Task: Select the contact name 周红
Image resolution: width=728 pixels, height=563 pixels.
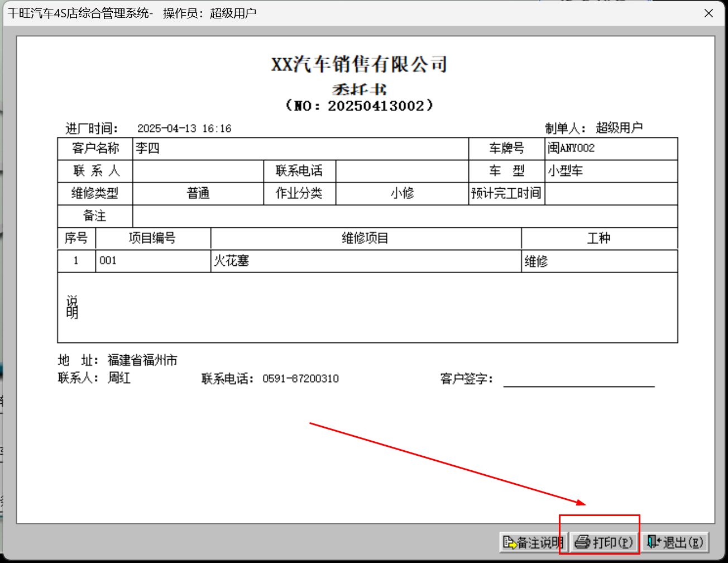Action: point(119,378)
